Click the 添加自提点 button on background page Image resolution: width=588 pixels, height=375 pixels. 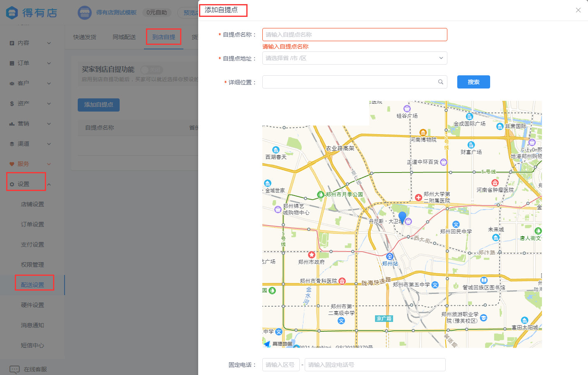99,105
